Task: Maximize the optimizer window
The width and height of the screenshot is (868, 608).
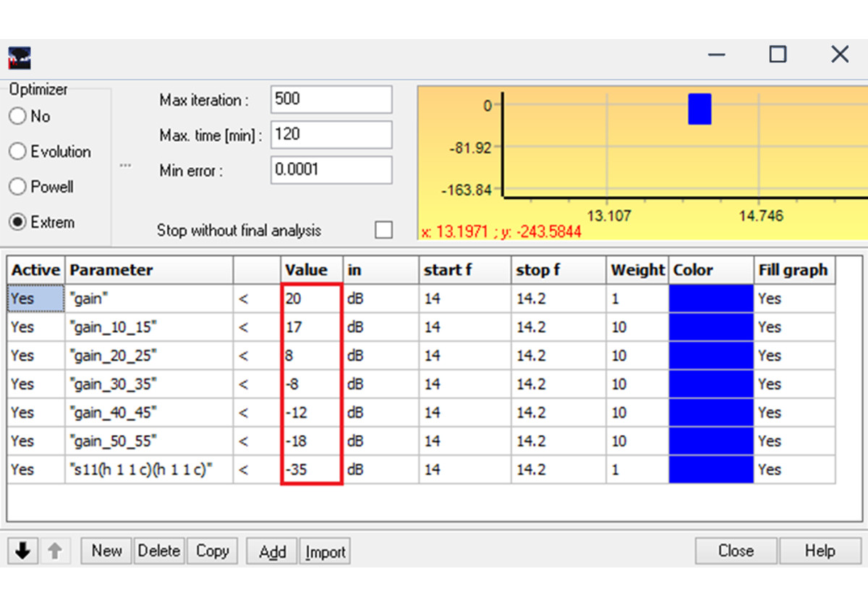Action: (x=778, y=54)
